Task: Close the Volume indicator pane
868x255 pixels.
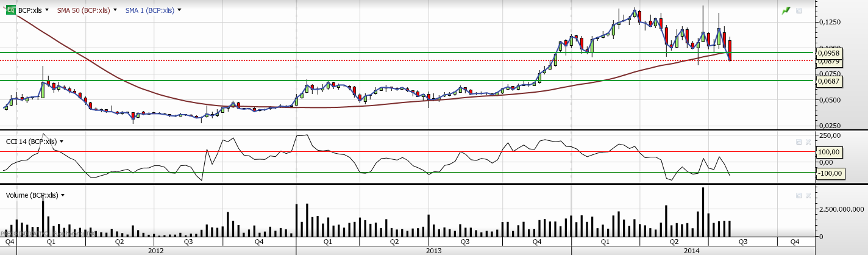Action: pyautogui.click(x=808, y=195)
